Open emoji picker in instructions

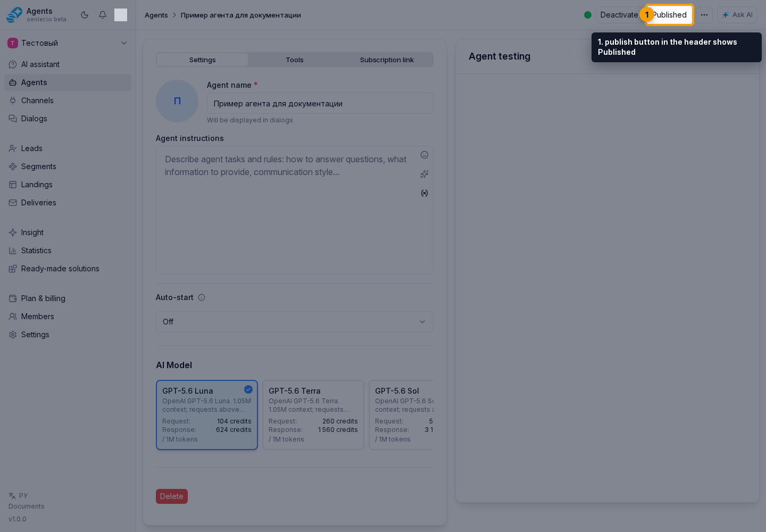click(x=424, y=155)
